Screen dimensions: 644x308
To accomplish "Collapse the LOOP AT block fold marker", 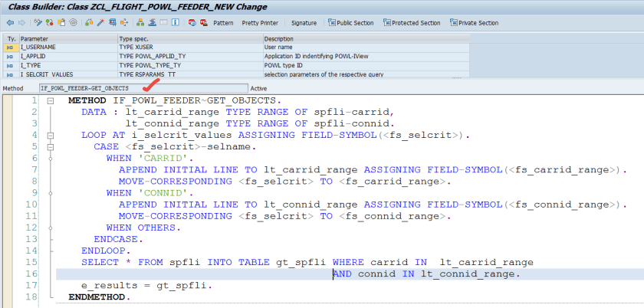I will (50, 135).
